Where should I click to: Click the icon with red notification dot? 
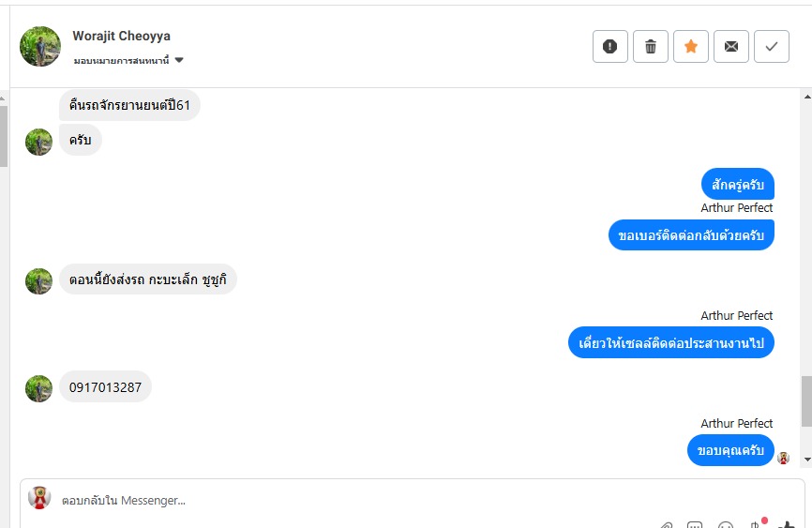tap(757, 523)
